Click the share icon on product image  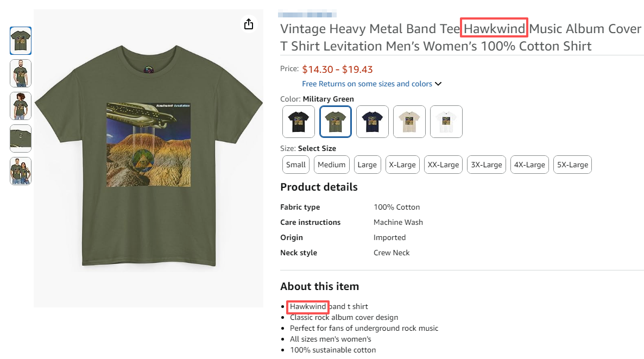point(249,24)
